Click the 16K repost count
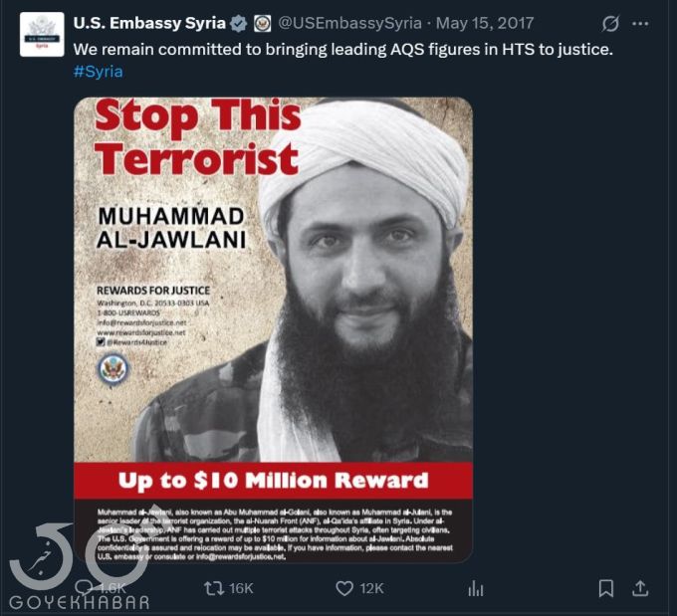The width and height of the screenshot is (677, 616). pos(241,588)
